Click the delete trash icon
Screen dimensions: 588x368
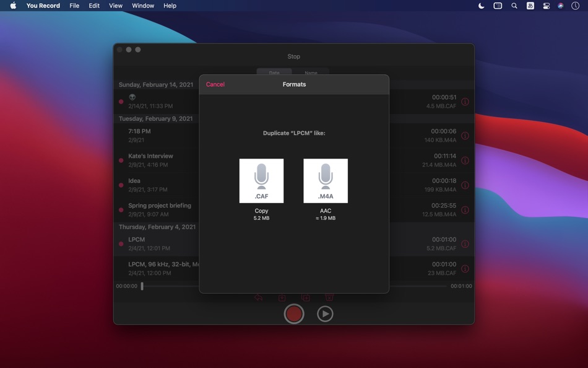coord(329,297)
